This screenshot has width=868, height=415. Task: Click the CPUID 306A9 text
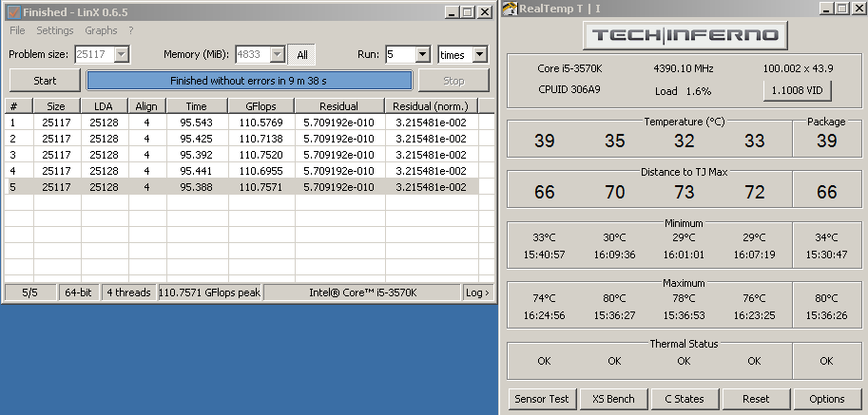point(569,89)
